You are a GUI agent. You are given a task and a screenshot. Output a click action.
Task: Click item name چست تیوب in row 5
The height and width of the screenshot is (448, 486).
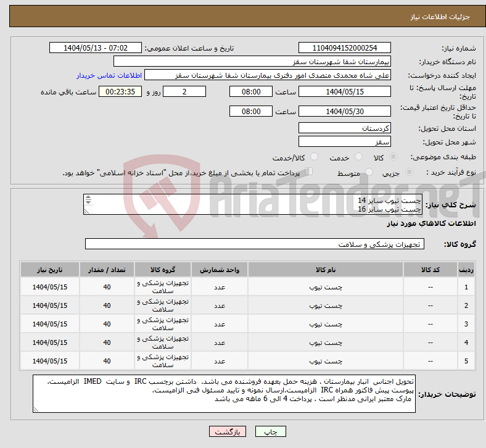326,361
